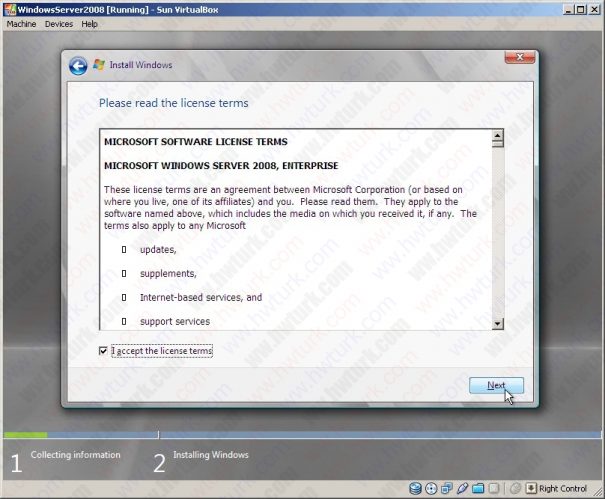Image resolution: width=605 pixels, height=499 pixels.
Task: Click the virtual display status icon
Action: [494, 489]
